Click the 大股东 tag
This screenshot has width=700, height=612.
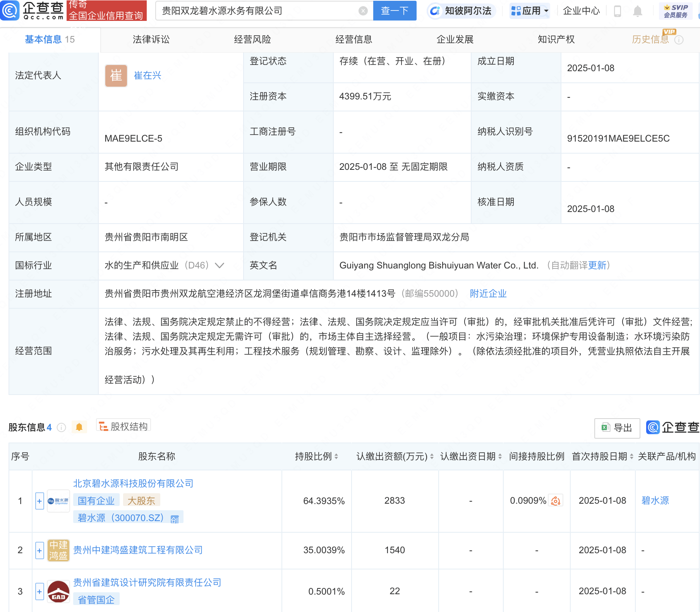(141, 501)
